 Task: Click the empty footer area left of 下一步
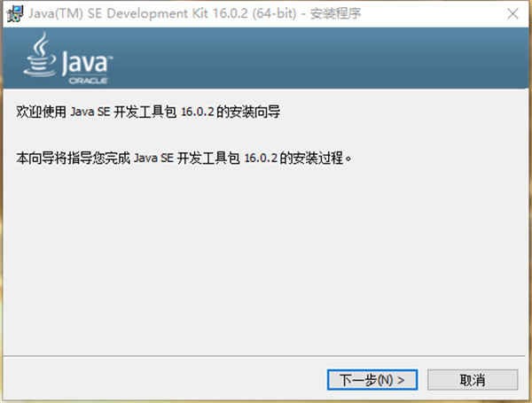pyautogui.click(x=165, y=380)
